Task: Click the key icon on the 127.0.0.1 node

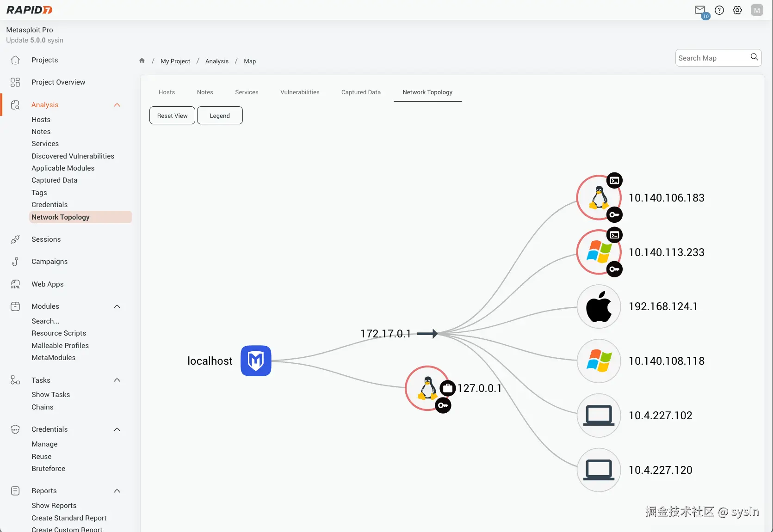Action: click(x=443, y=405)
